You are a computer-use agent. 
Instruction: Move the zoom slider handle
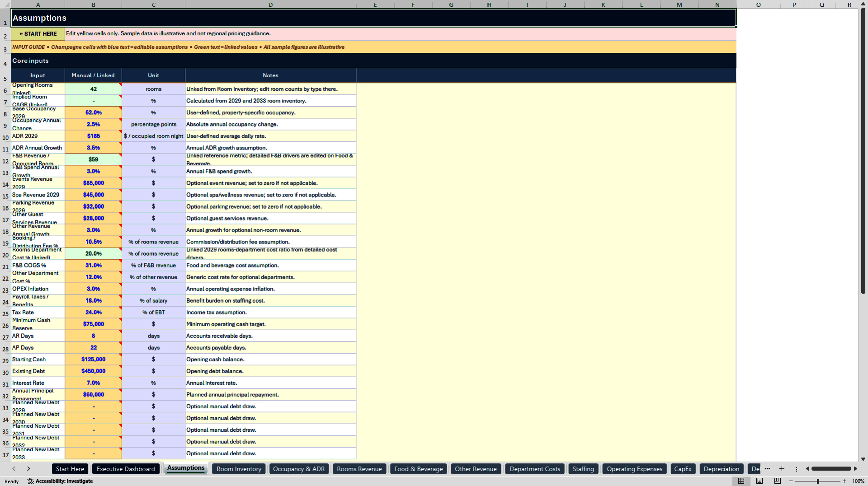818,481
